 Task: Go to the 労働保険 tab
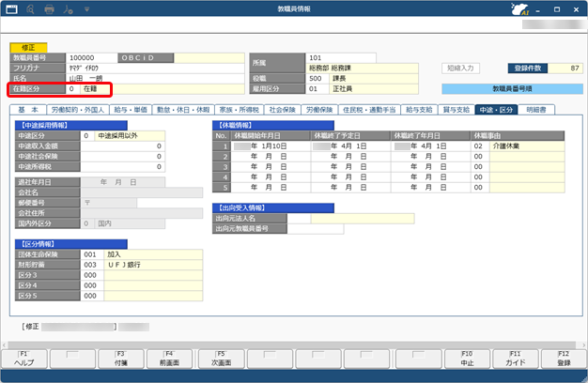pos(319,110)
